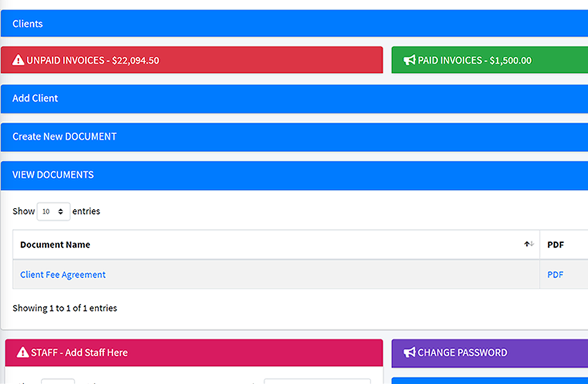
Task: Open the entries dropdown in the STAFF panel
Action: pyautogui.click(x=58, y=381)
